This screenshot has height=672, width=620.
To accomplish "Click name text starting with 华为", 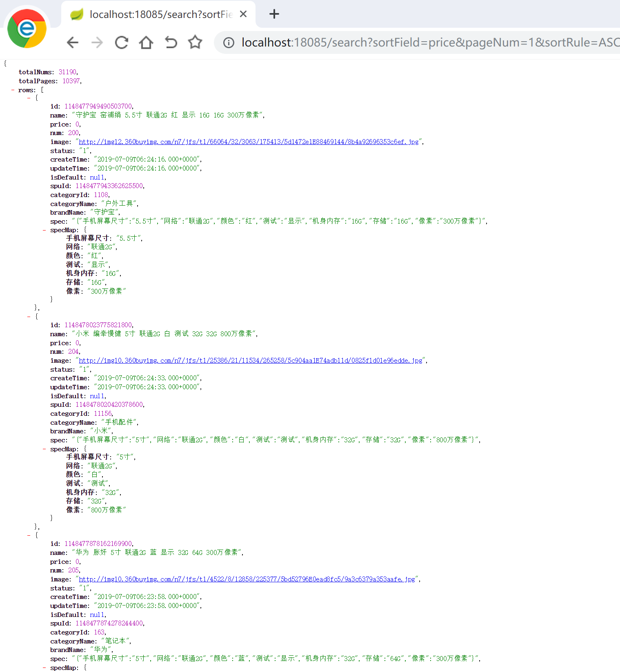I will pyautogui.click(x=157, y=552).
